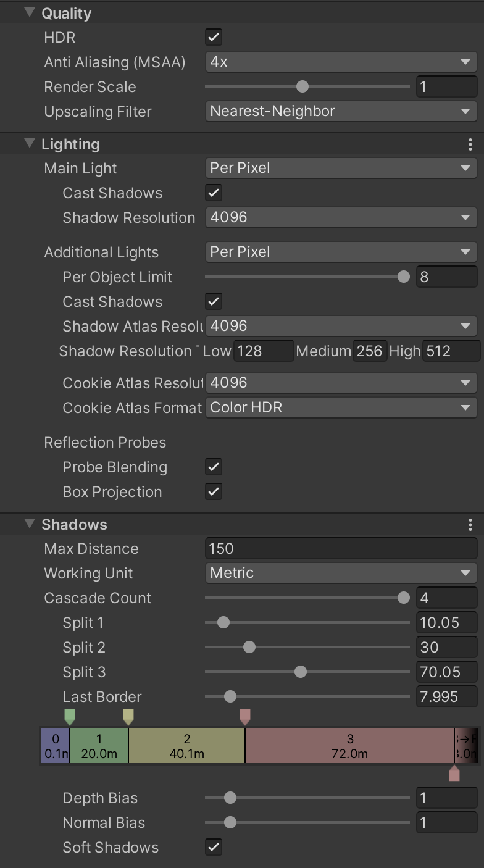
Task: Collapse the Lighting section triangle
Action: click(x=30, y=144)
